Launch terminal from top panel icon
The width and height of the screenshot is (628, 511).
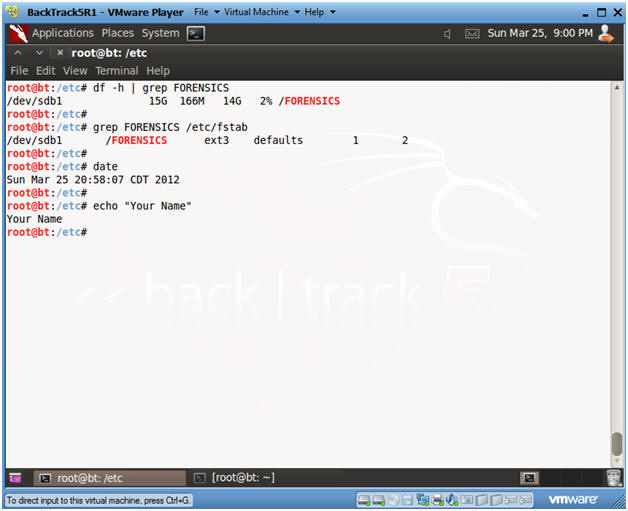[x=196, y=33]
